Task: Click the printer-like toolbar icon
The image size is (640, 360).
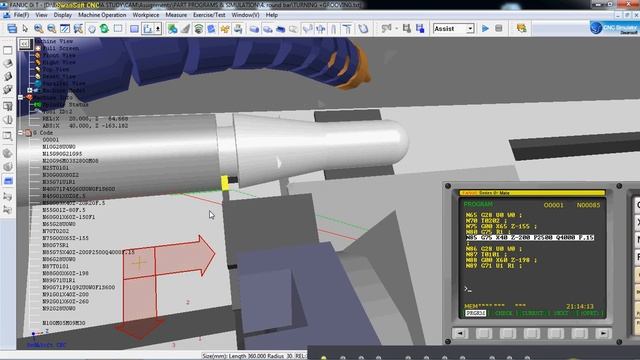Action: pyautogui.click(x=238, y=29)
